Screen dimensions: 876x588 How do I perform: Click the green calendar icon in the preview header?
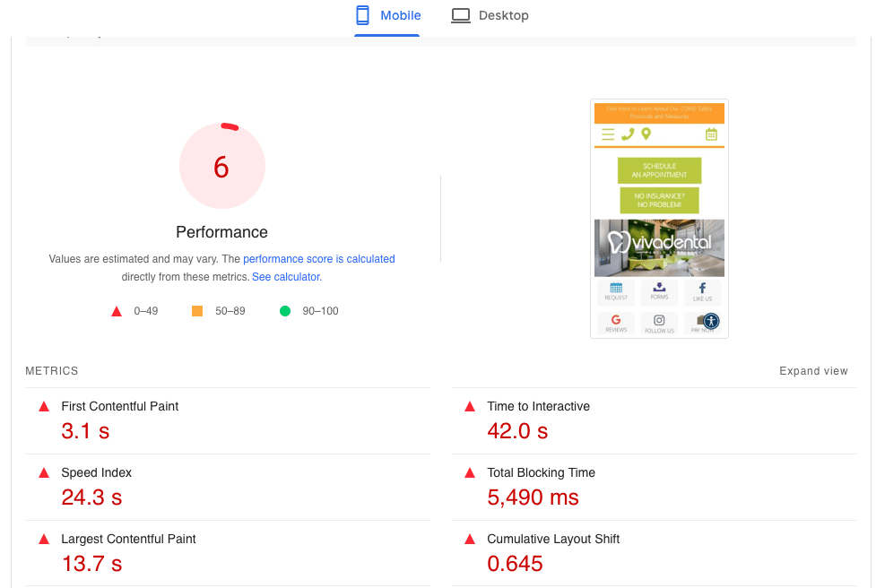tap(711, 134)
